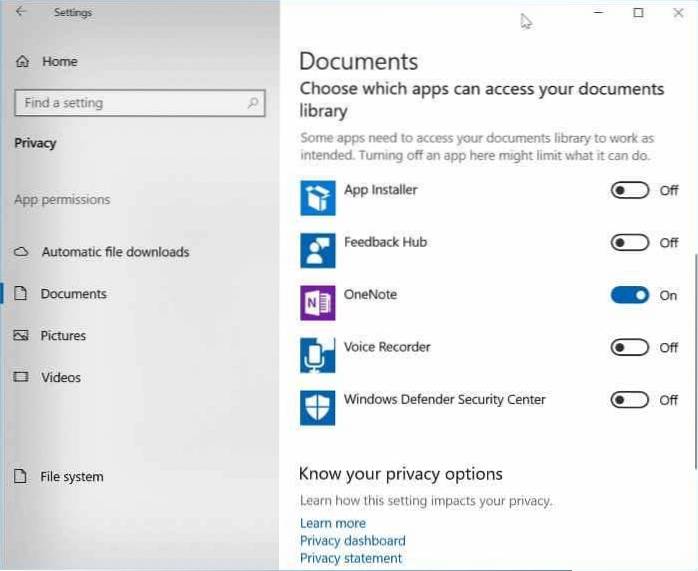Click the Feedback Hub app icon
This screenshot has width=698, height=571.
(x=318, y=250)
